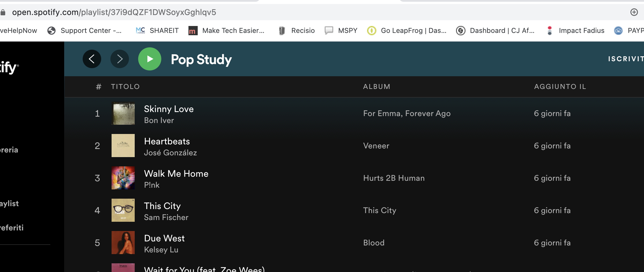Click the Due West album cover

(123, 243)
